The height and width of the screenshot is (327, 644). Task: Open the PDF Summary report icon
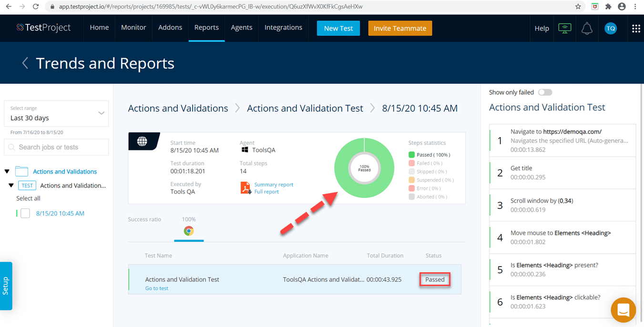[245, 188]
